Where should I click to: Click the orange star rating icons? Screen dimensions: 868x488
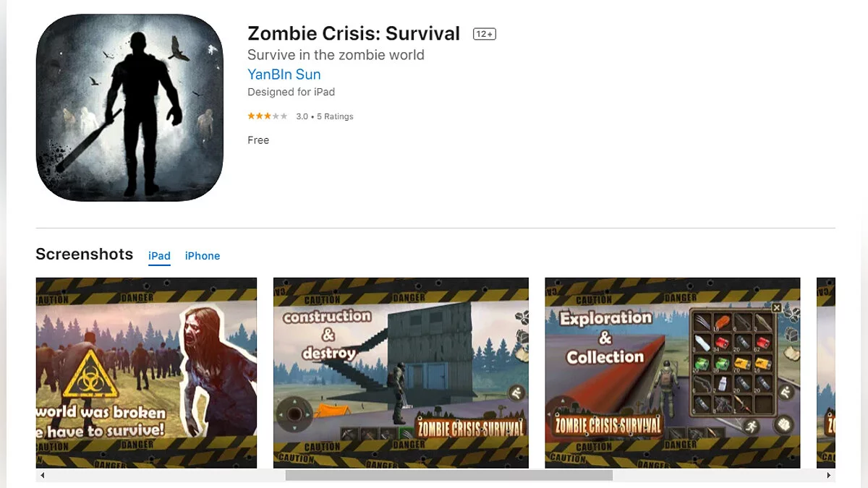pos(268,116)
